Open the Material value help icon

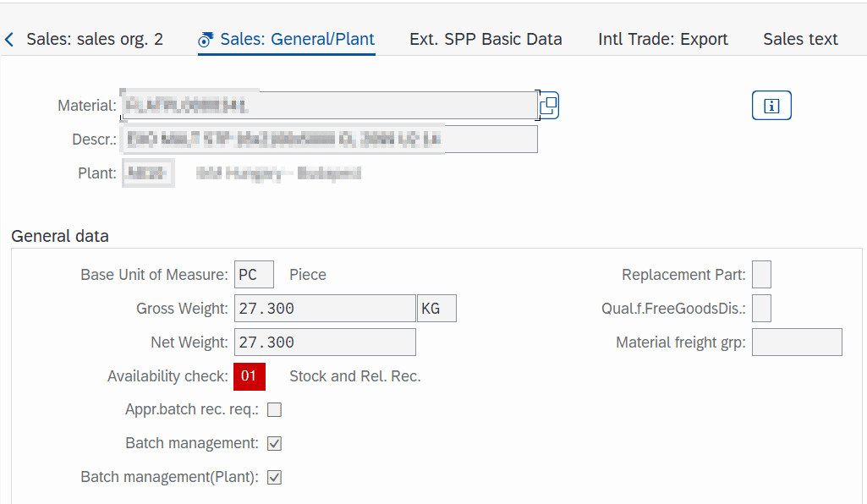[x=548, y=105]
